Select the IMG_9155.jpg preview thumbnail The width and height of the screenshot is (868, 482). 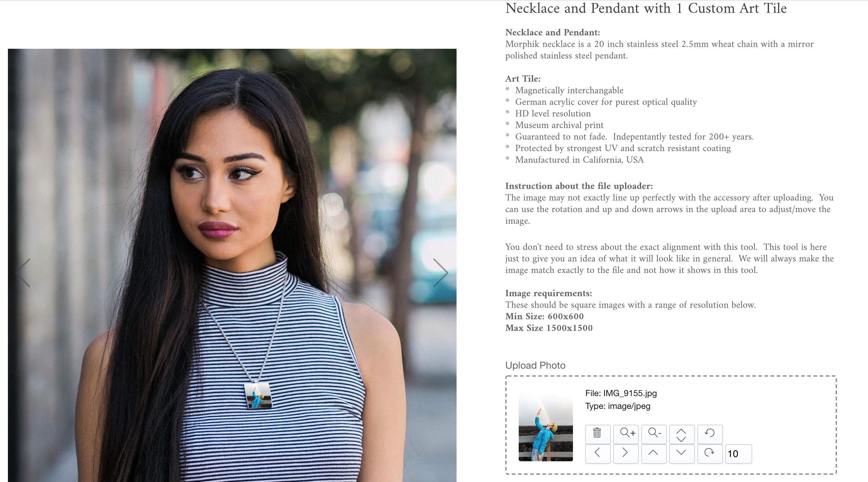[x=546, y=425]
